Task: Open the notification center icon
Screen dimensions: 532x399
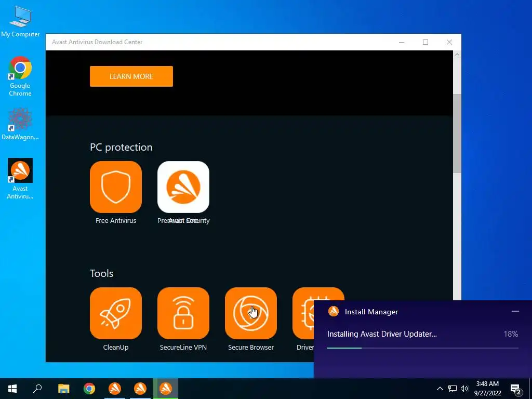Action: coord(516,389)
